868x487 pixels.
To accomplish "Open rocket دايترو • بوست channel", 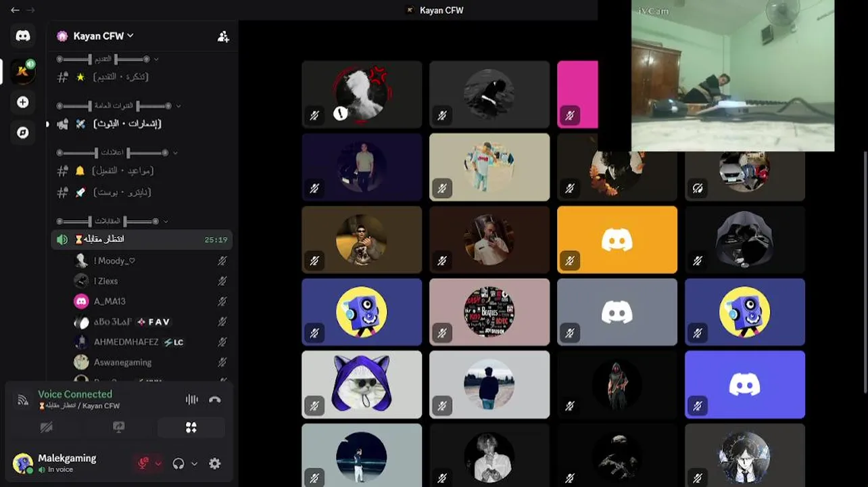I will pos(142,192).
